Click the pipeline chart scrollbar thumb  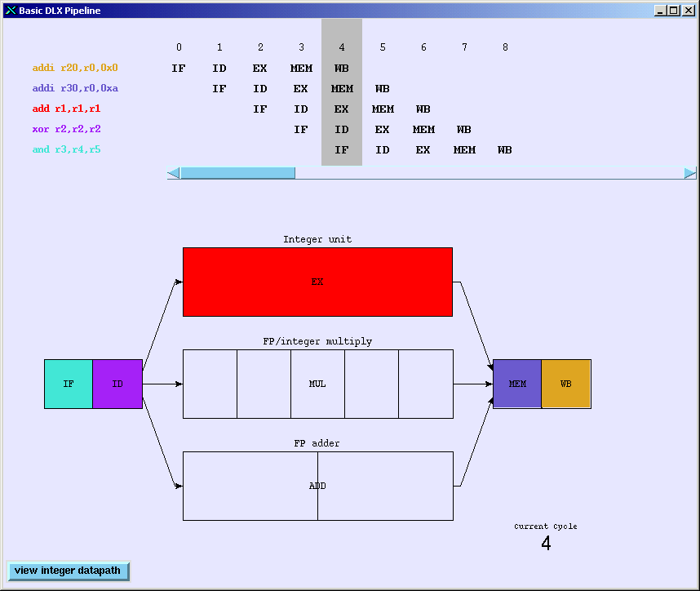[x=237, y=173]
